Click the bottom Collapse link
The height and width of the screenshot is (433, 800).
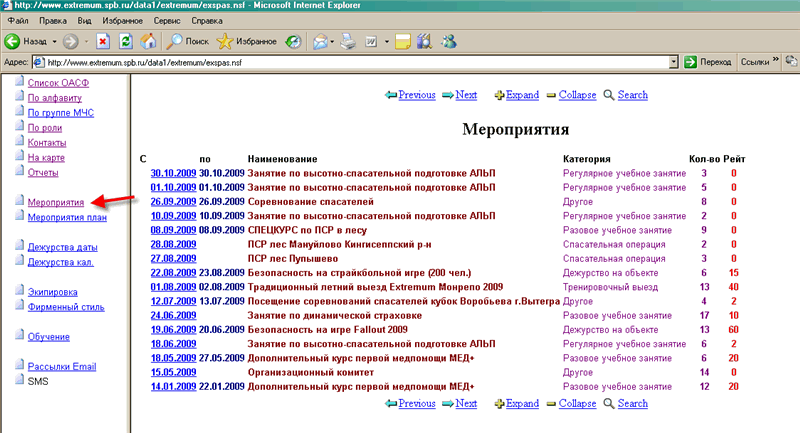pos(577,403)
